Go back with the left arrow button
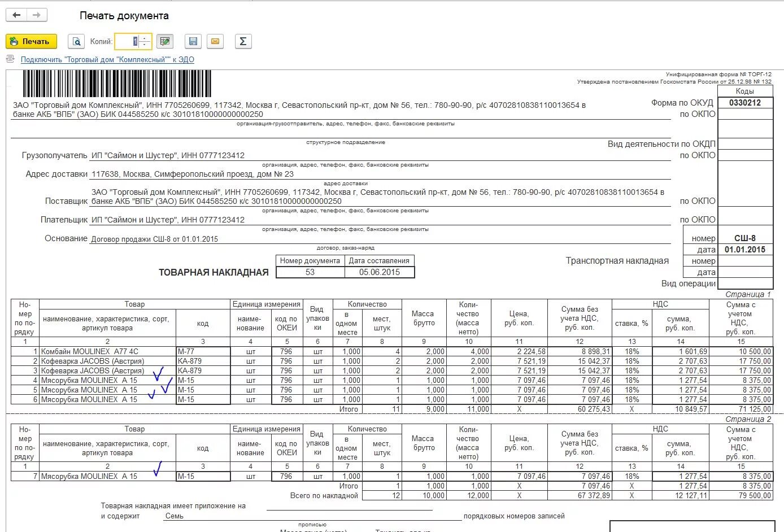Screen dimensions: 784x532 click(x=16, y=15)
